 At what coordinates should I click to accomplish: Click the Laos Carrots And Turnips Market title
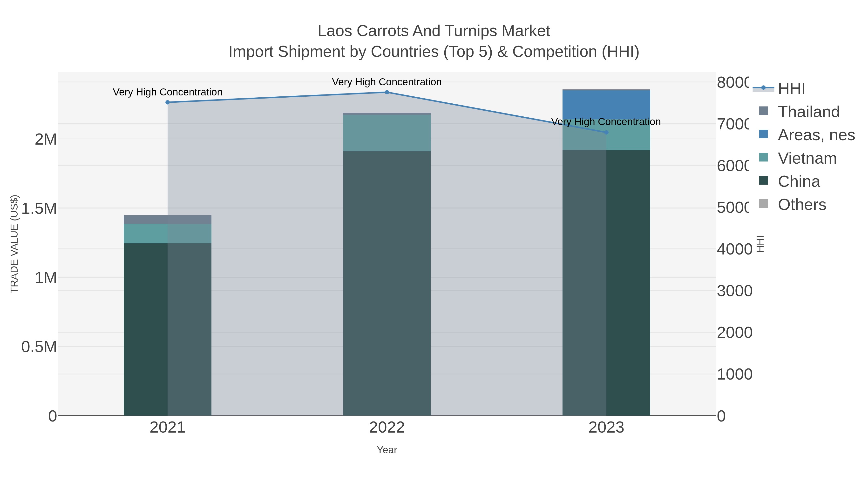[x=434, y=31]
